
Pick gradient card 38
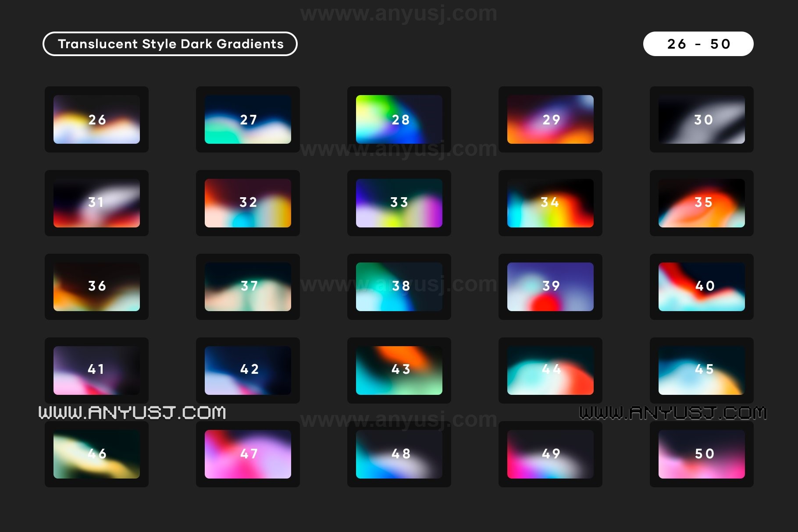[399, 287]
